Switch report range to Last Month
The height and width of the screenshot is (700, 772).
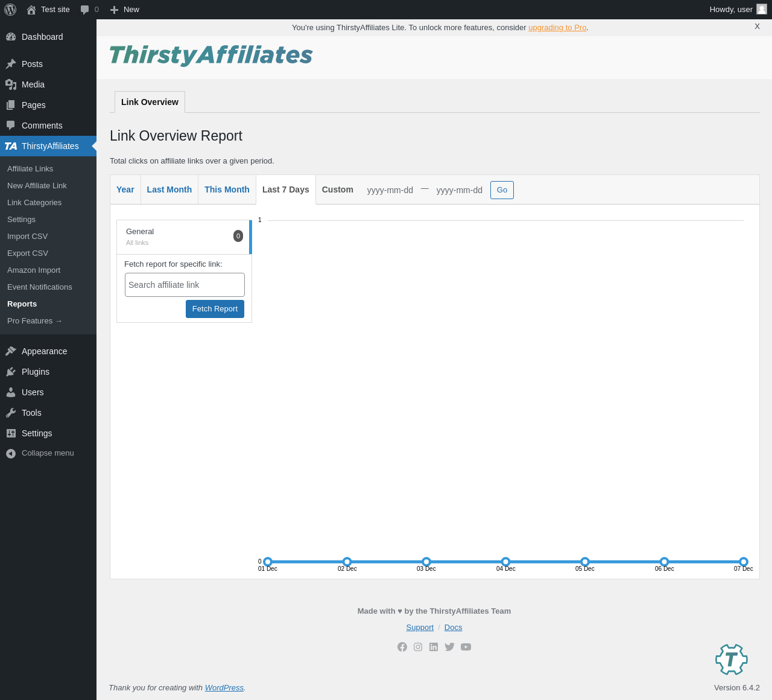(169, 189)
